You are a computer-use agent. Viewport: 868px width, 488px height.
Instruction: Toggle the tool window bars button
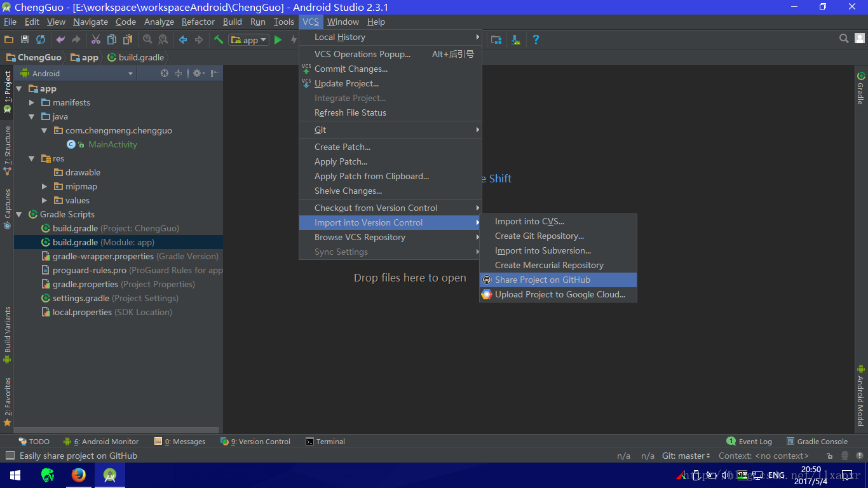(10, 456)
